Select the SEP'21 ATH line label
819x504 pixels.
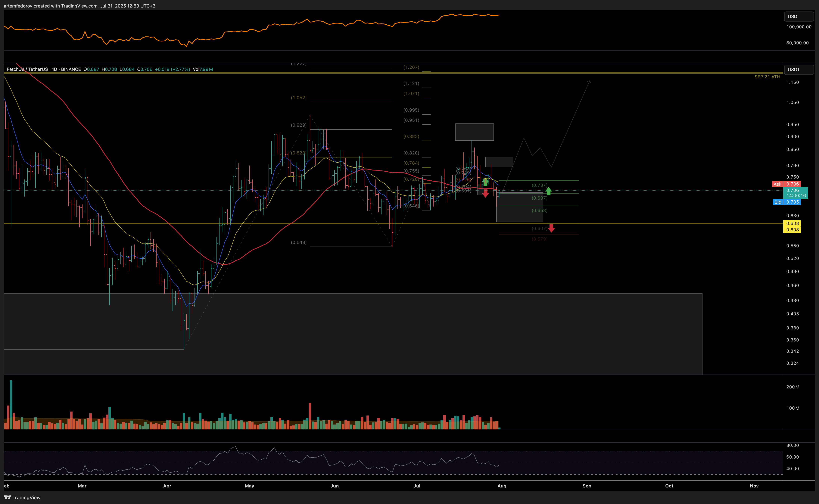[x=767, y=77]
